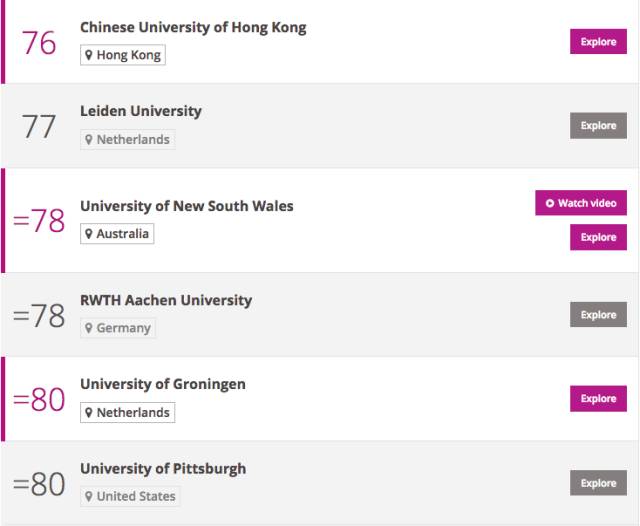Click the Hong Kong location pin icon
The height and width of the screenshot is (526, 640).
coord(89,55)
